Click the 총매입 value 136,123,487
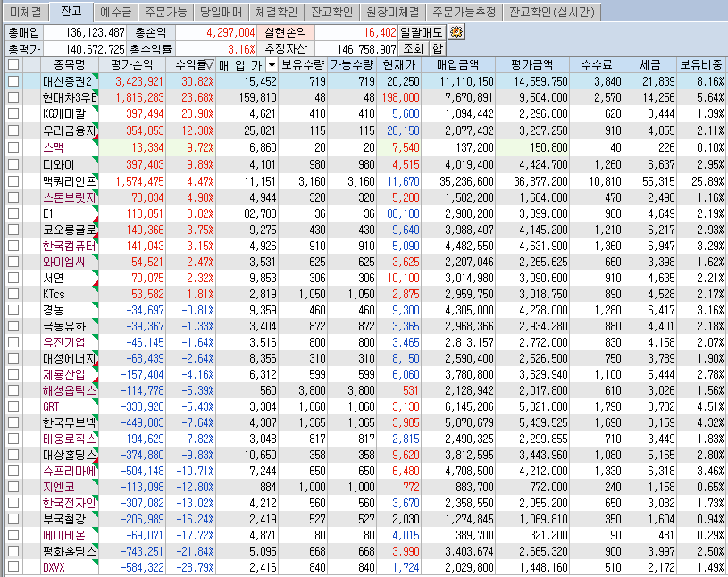The image size is (728, 577). click(96, 32)
